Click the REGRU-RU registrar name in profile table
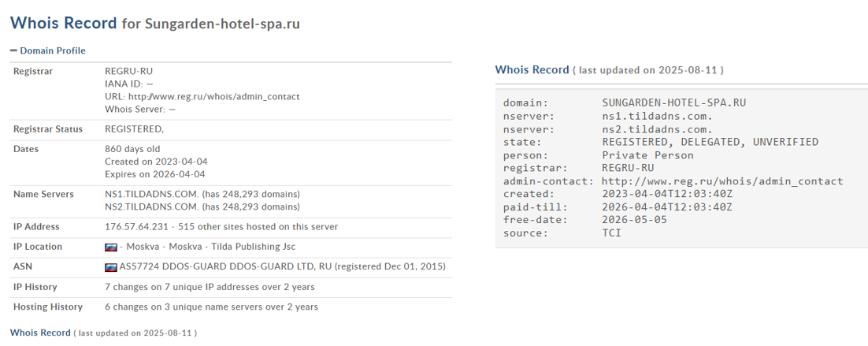868x346 pixels. click(x=128, y=71)
